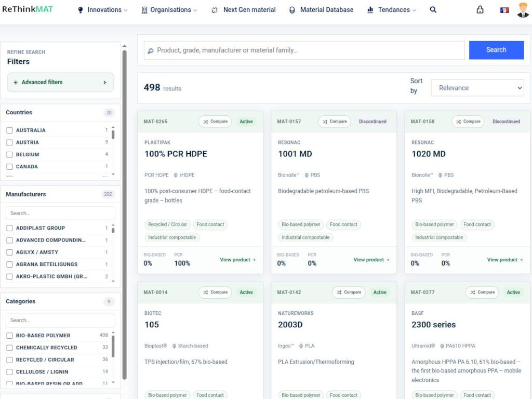View product for 1001 MD
The width and height of the screenshot is (532, 399).
click(371, 260)
